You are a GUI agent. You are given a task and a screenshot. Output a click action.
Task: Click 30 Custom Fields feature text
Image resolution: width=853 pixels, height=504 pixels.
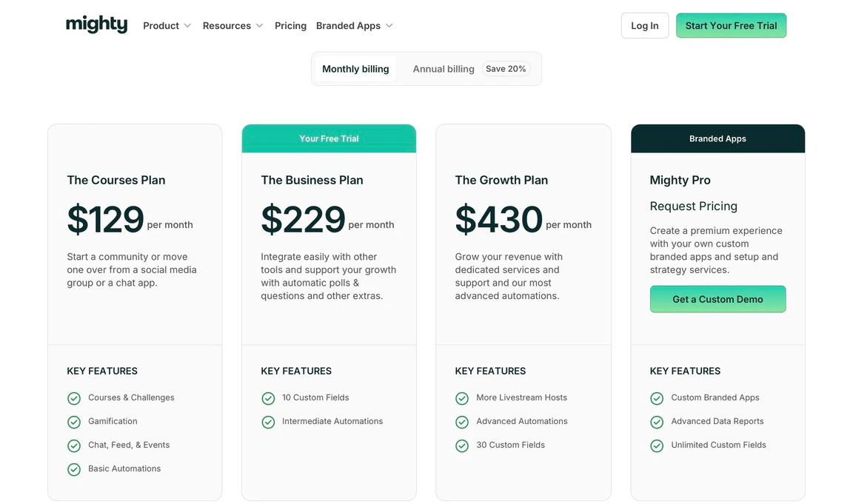[510, 445]
